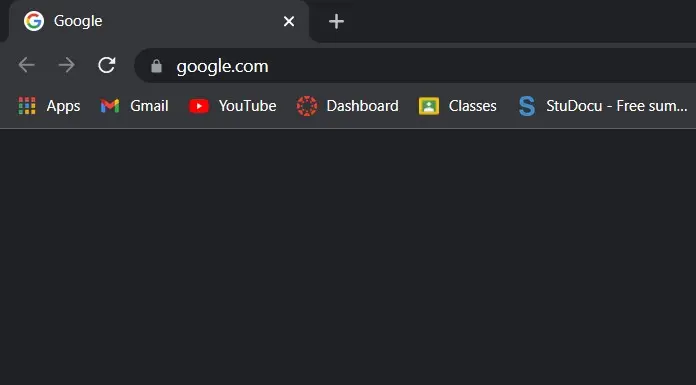Click the red YouTube play icon
This screenshot has height=385, width=696.
[199, 106]
